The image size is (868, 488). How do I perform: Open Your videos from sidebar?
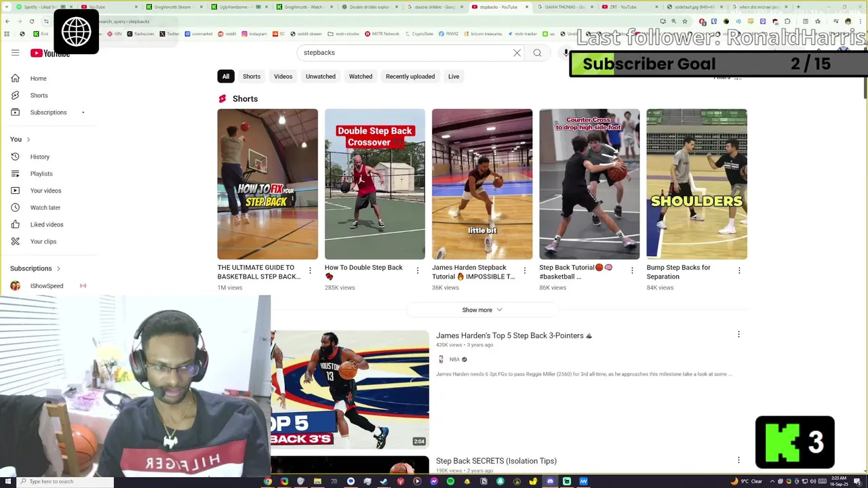point(46,190)
